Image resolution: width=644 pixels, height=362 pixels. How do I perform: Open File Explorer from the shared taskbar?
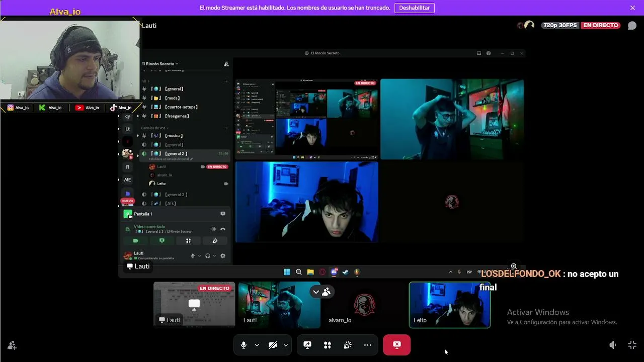tap(310, 272)
